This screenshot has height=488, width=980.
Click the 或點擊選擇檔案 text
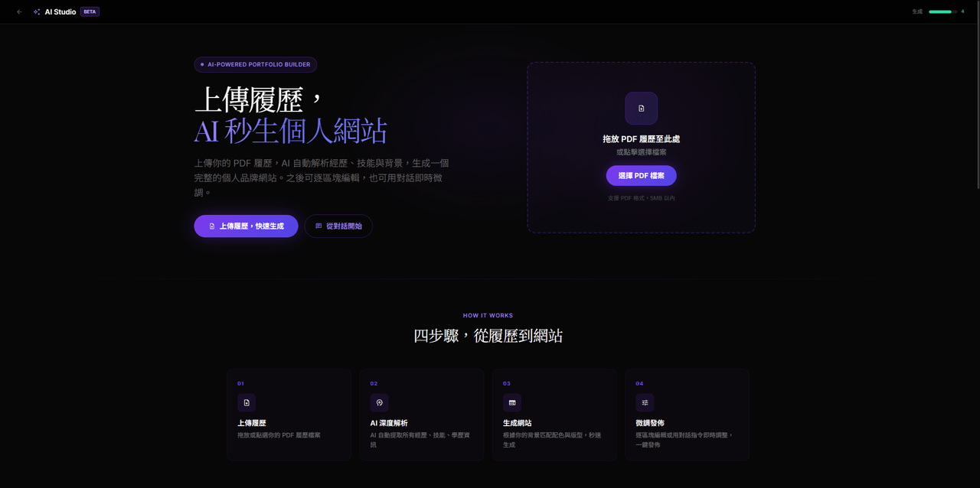(642, 152)
